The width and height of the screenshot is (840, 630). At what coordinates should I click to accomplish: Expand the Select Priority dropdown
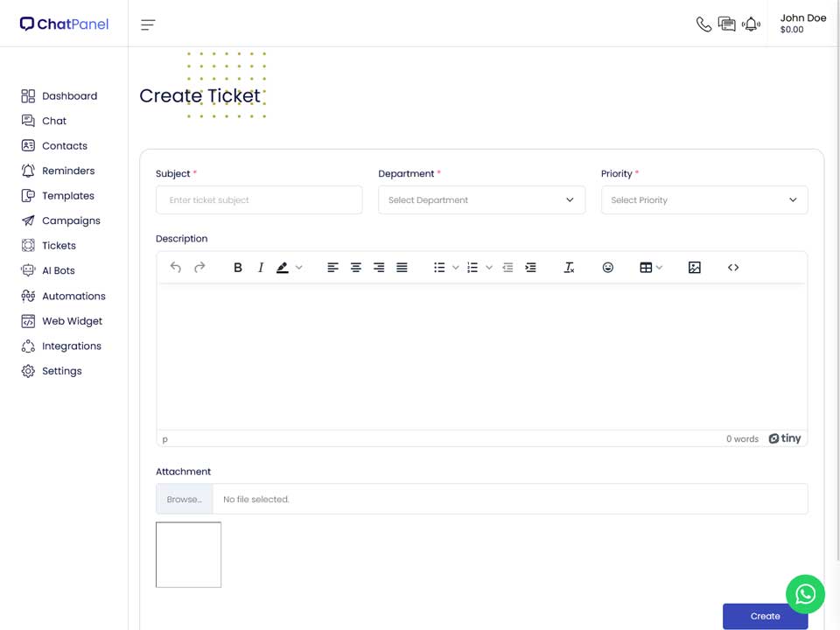pyautogui.click(x=703, y=199)
